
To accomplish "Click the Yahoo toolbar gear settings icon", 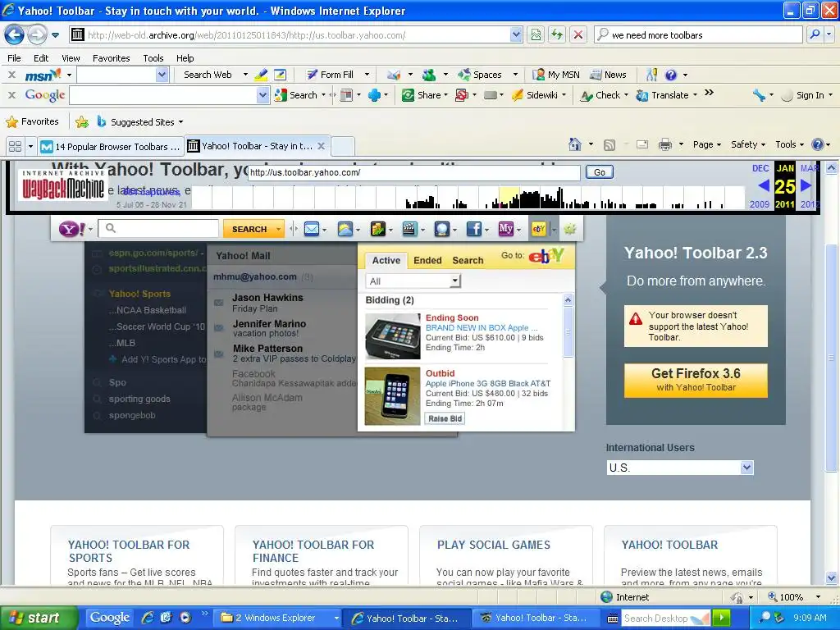I will (x=569, y=230).
